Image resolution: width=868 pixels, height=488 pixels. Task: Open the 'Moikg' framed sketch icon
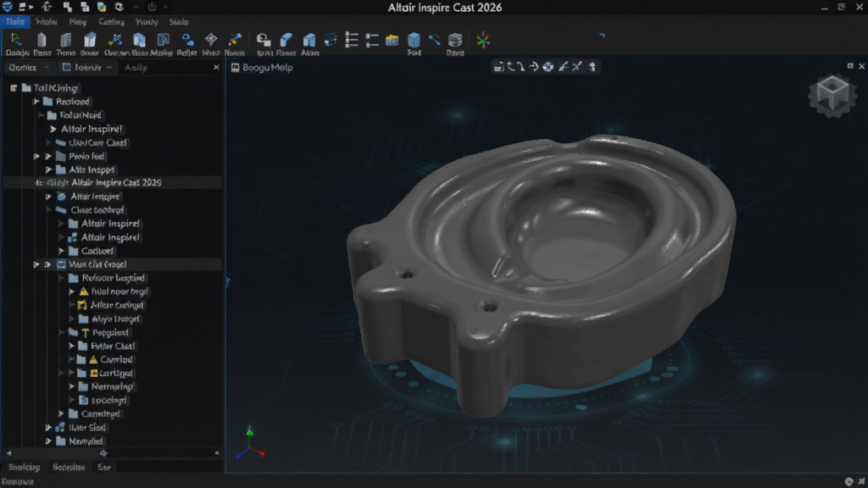(163, 40)
